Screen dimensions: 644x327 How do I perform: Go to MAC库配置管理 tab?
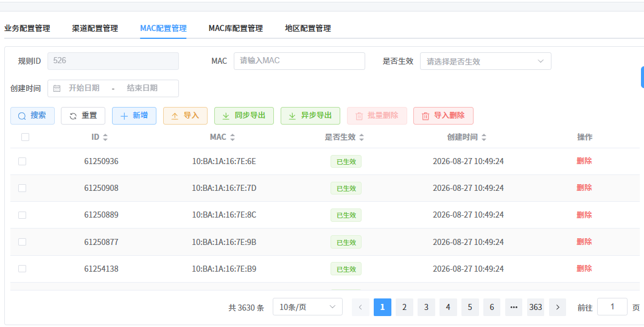[x=236, y=29]
